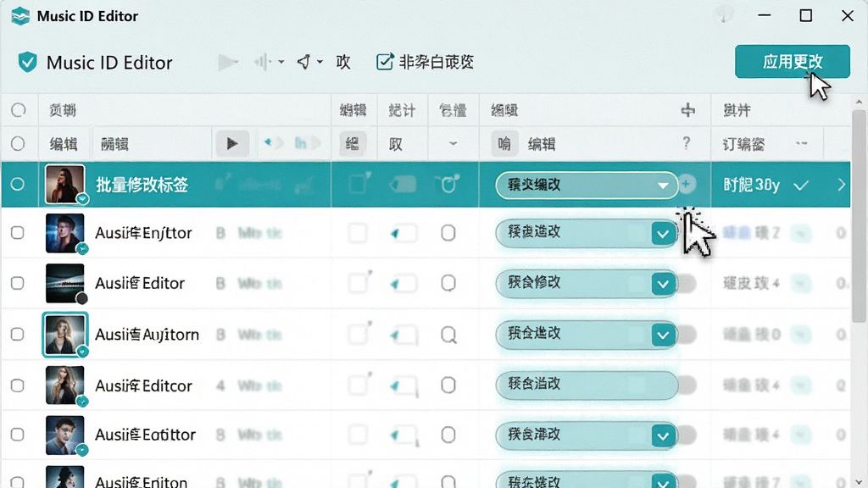The image size is (868, 488).
Task: Click the circle icon in Ausi库Editor row
Action: (448, 283)
